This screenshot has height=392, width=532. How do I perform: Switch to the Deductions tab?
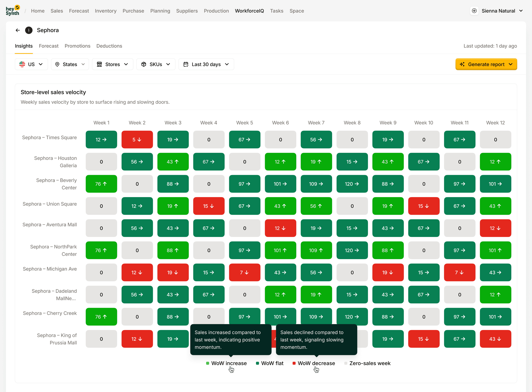pos(109,46)
